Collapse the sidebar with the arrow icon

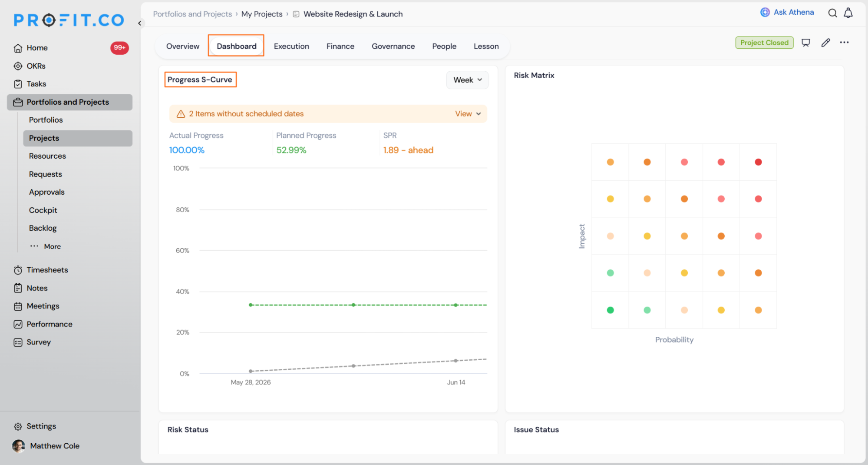click(140, 23)
